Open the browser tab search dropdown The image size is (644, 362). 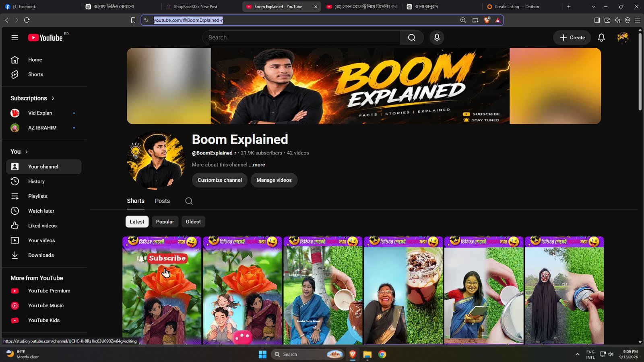tap(593, 7)
